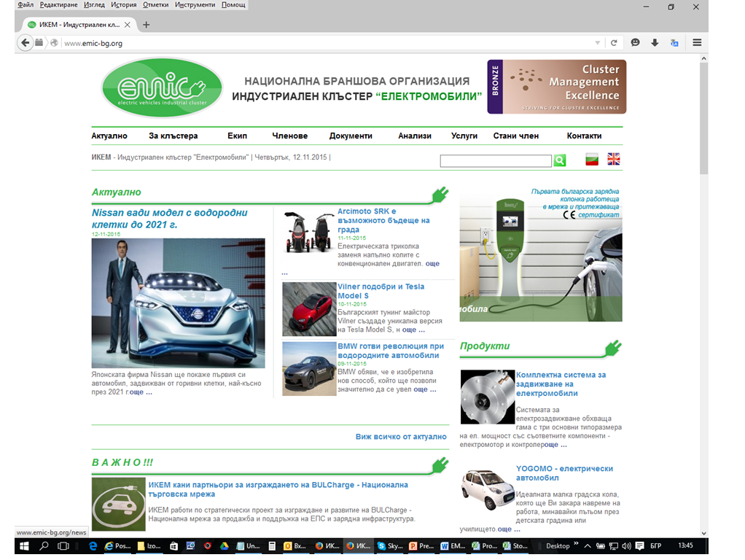The height and width of the screenshot is (560, 745).
Task: Go to the Актуално nav section
Action: (109, 136)
